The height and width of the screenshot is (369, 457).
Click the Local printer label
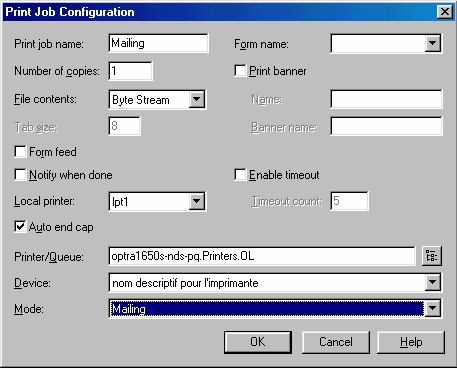tap(44, 201)
